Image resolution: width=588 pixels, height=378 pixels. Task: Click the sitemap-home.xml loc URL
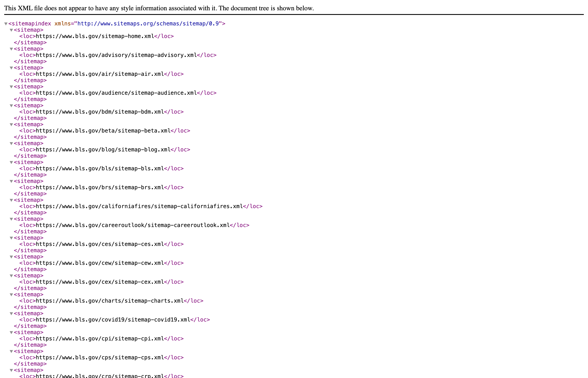tap(95, 36)
